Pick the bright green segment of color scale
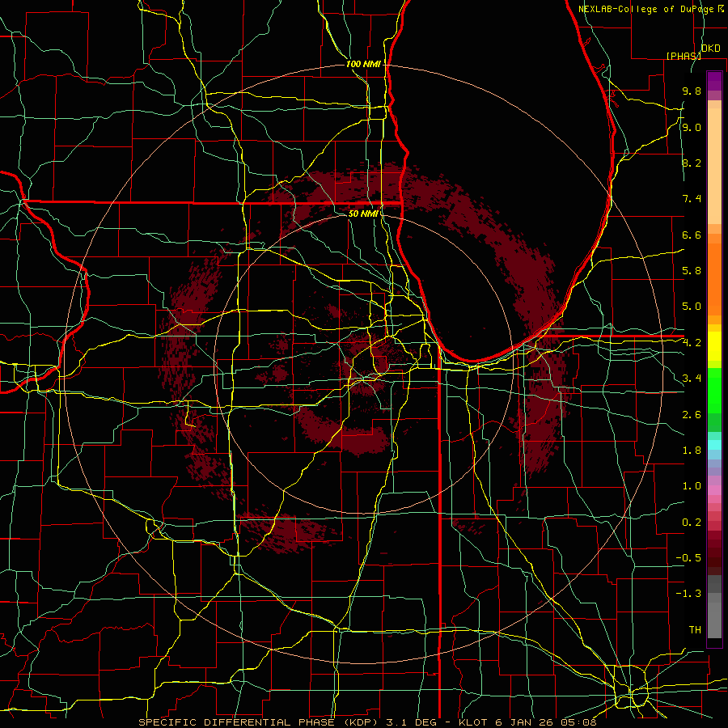This screenshot has width=728, height=728. pos(714,391)
